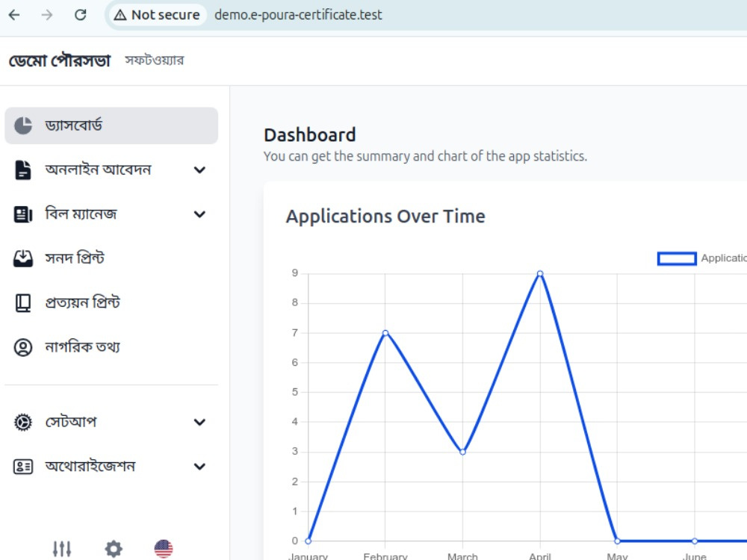Open the প্রত্যয়ন প্রিন্ট menu item
Image resolution: width=747 pixels, height=560 pixels.
pos(111,303)
